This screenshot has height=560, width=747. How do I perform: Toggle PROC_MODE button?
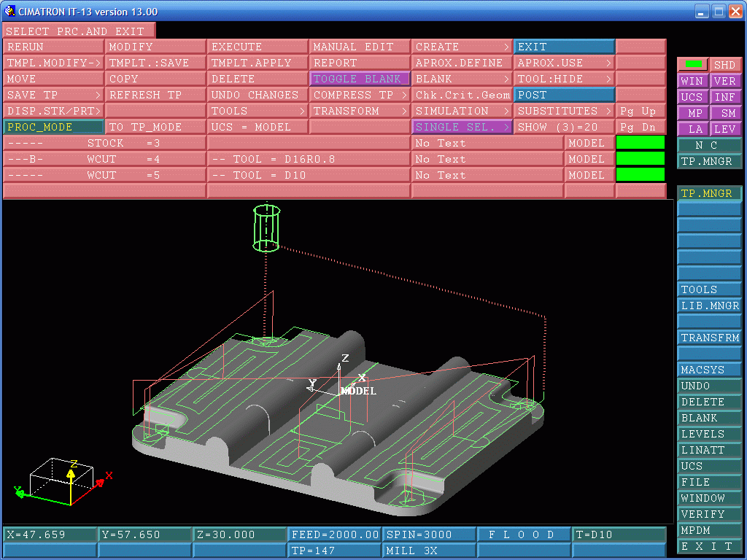pyautogui.click(x=53, y=127)
